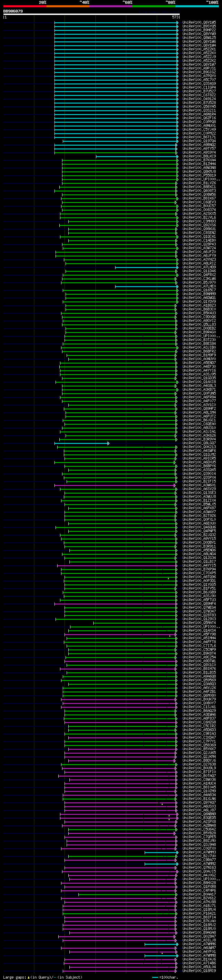
Task: Click the UniRef100_Q197Q4 label
Action: point(199,141)
